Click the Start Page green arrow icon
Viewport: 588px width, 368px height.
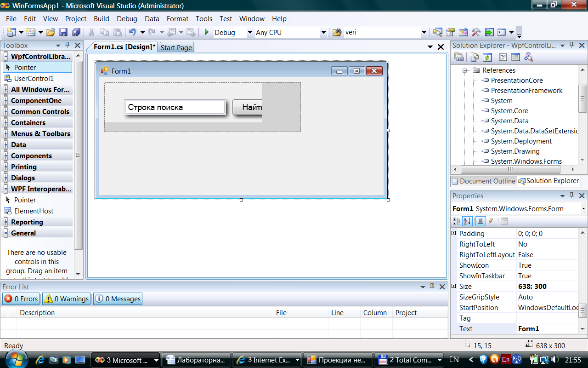[489, 32]
